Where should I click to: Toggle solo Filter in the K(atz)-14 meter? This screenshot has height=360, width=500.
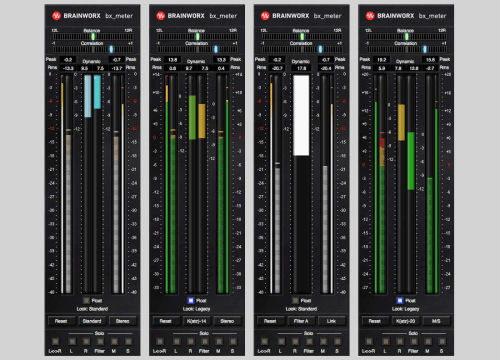[x=205, y=341]
